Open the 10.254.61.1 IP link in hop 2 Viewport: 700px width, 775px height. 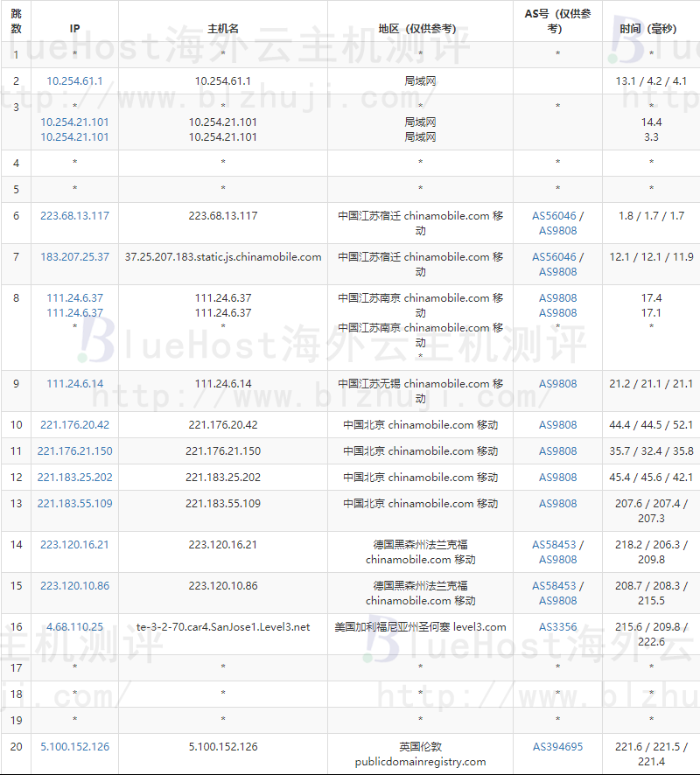(x=74, y=81)
